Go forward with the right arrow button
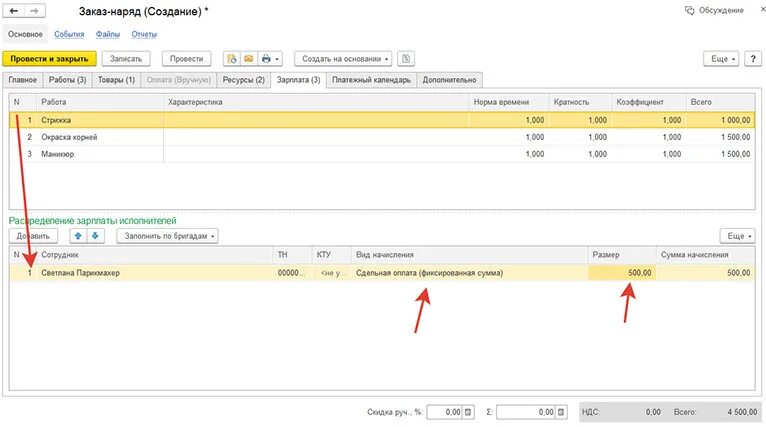Viewport: 766px width, 427px height. point(35,11)
